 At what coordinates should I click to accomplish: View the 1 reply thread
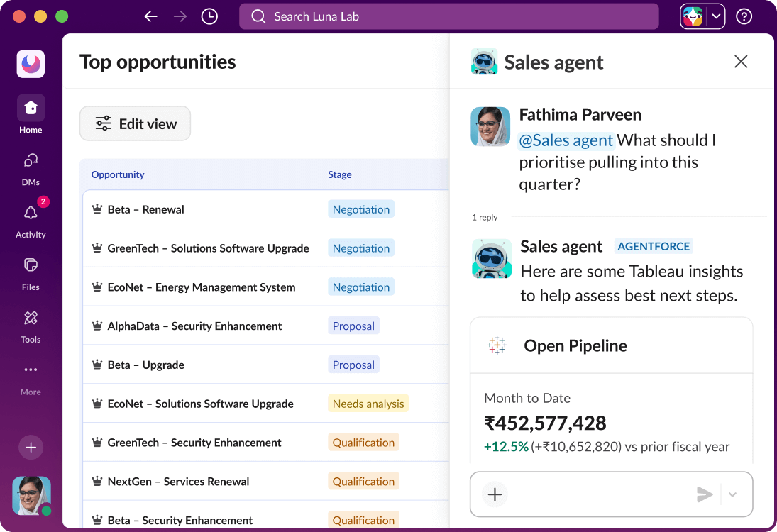pos(485,217)
